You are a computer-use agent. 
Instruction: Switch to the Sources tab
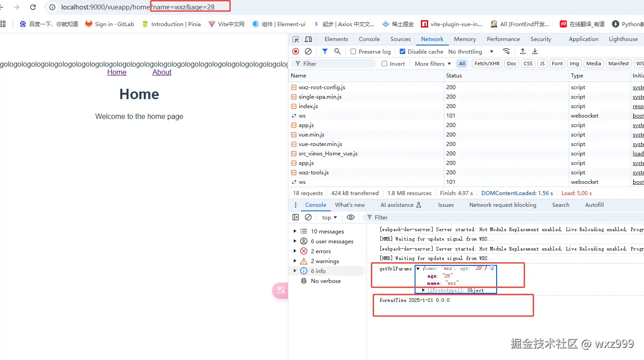point(400,39)
